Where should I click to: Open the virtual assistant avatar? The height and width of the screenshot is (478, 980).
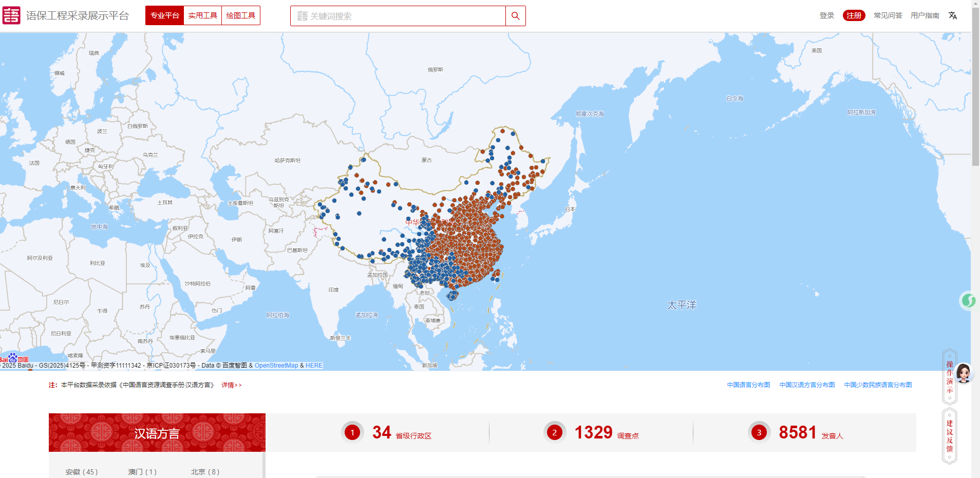[963, 373]
